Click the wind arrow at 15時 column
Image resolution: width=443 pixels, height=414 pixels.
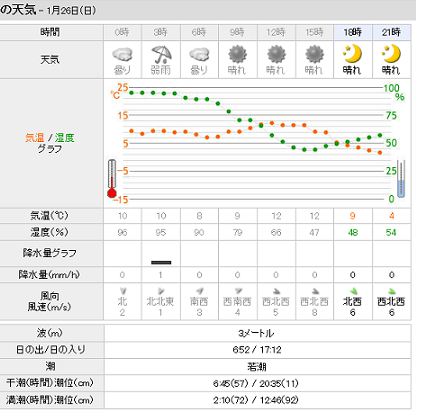(315, 291)
